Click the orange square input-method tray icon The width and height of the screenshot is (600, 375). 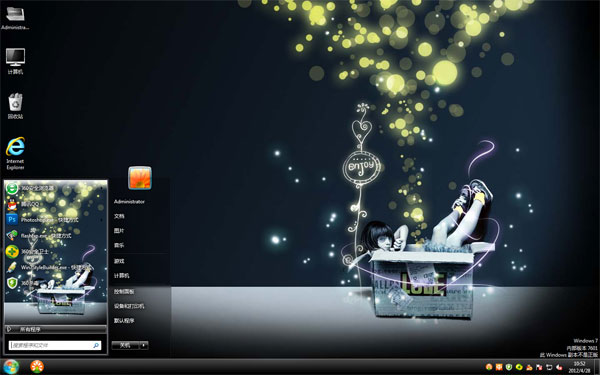(x=499, y=367)
